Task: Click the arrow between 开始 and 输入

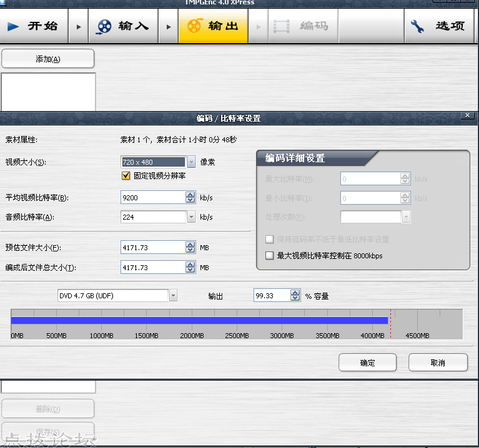Action: pyautogui.click(x=79, y=27)
